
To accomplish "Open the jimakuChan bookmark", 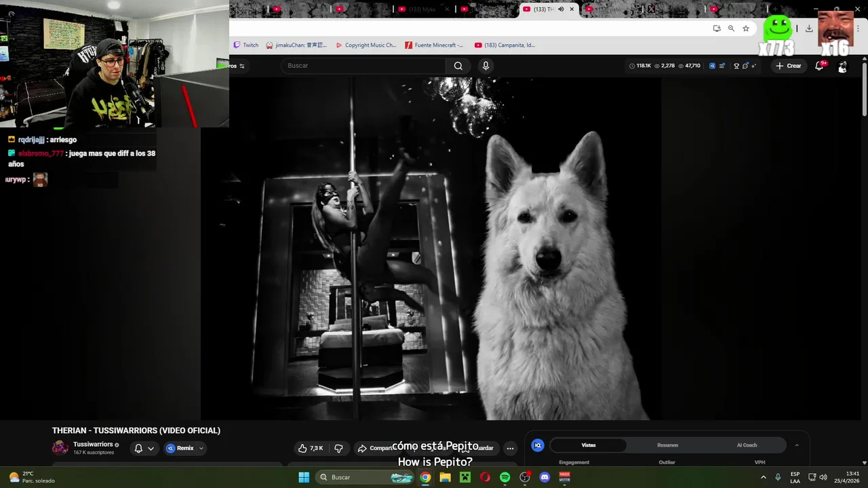I will pyautogui.click(x=296, y=45).
